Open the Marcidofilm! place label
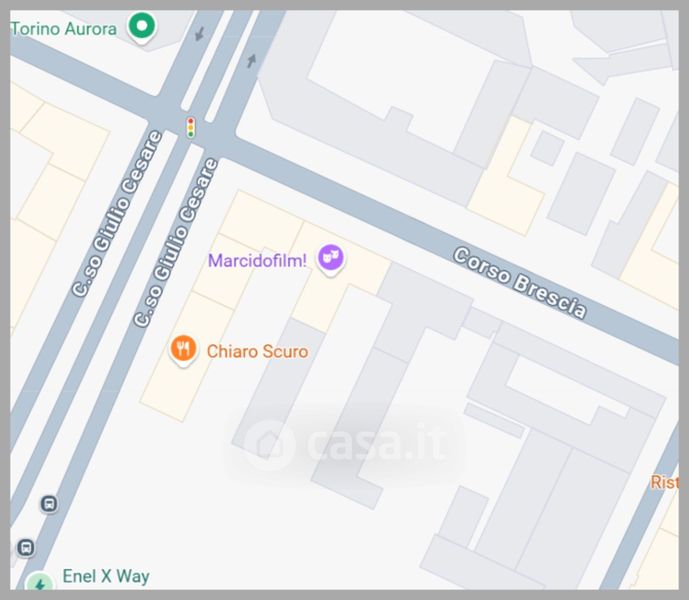The image size is (689, 600). pos(257,261)
